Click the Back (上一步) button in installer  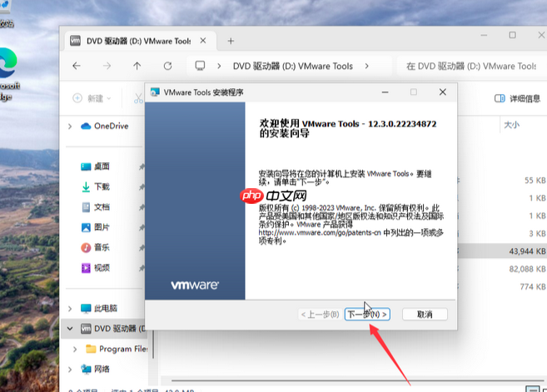tap(320, 315)
